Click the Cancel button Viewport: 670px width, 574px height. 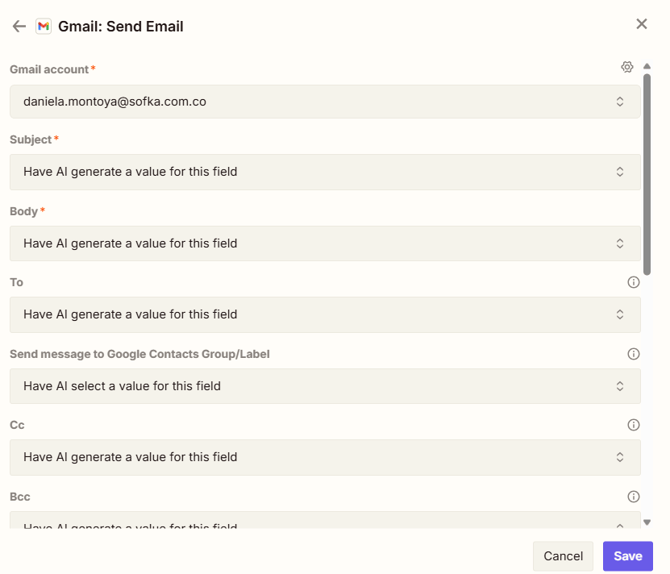pos(563,556)
